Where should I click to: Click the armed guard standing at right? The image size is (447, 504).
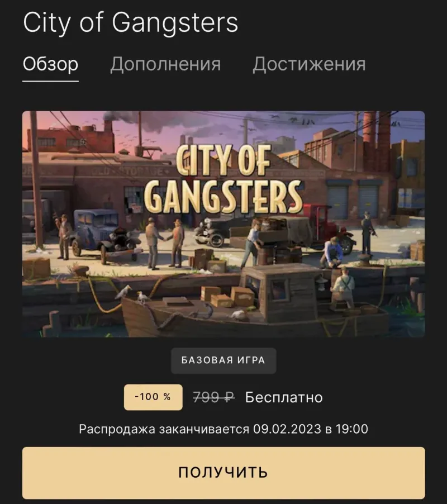point(367,233)
